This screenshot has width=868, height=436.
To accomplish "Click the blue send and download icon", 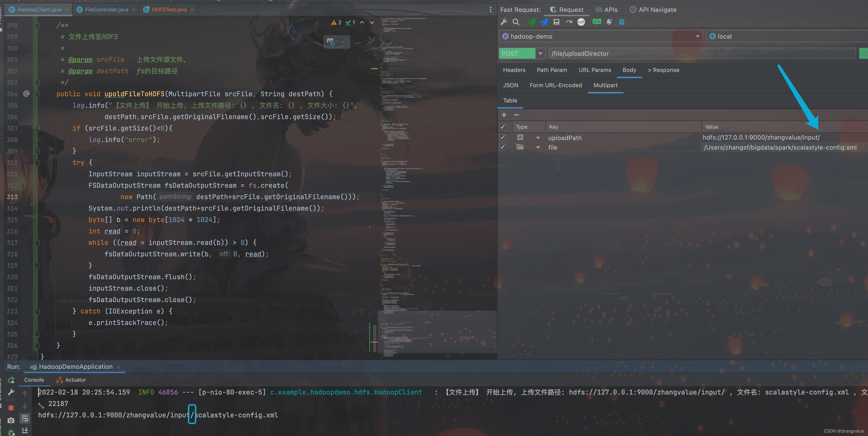I will coord(544,22).
